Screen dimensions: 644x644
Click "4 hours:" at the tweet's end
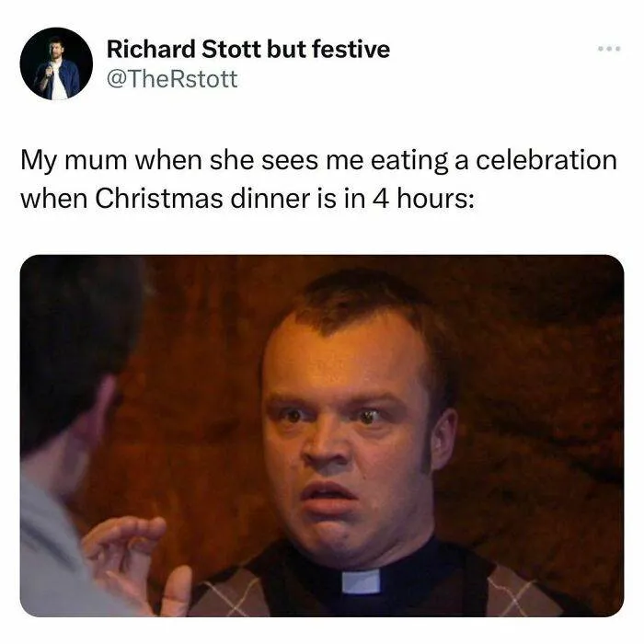[423, 199]
